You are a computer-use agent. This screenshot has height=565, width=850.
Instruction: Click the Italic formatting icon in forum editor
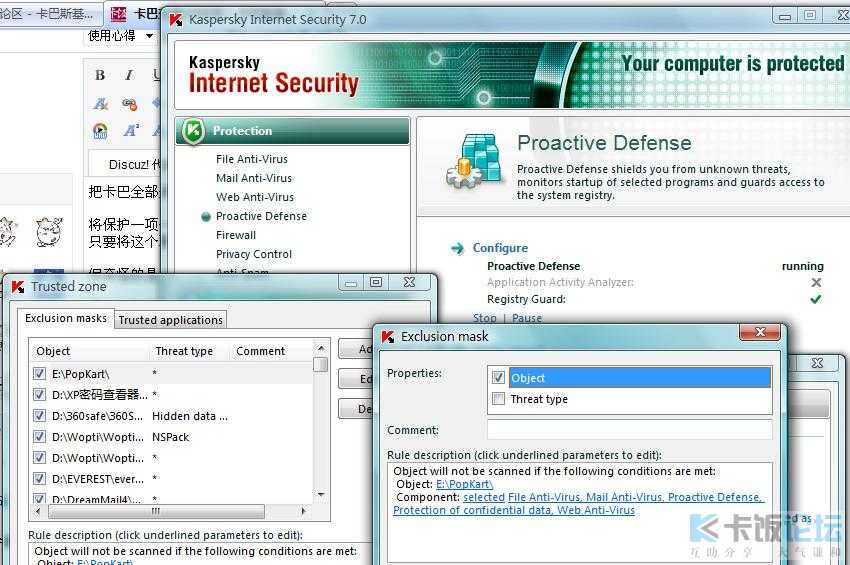coord(128,75)
